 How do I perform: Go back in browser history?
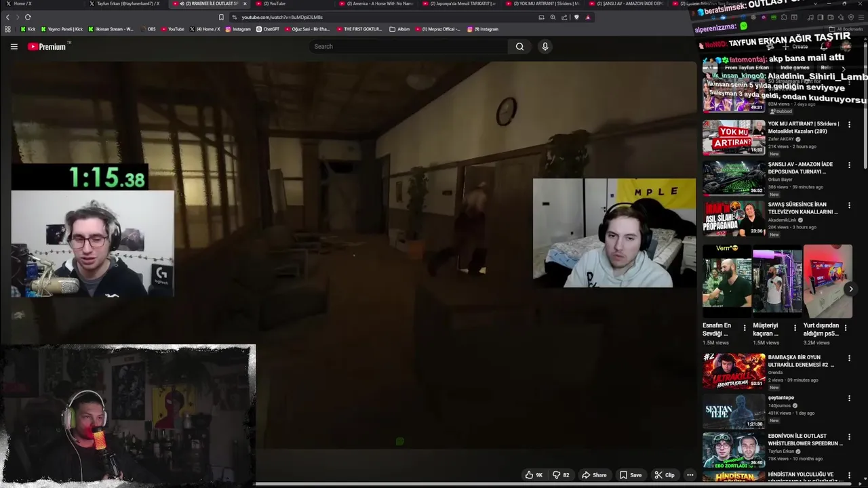point(7,17)
